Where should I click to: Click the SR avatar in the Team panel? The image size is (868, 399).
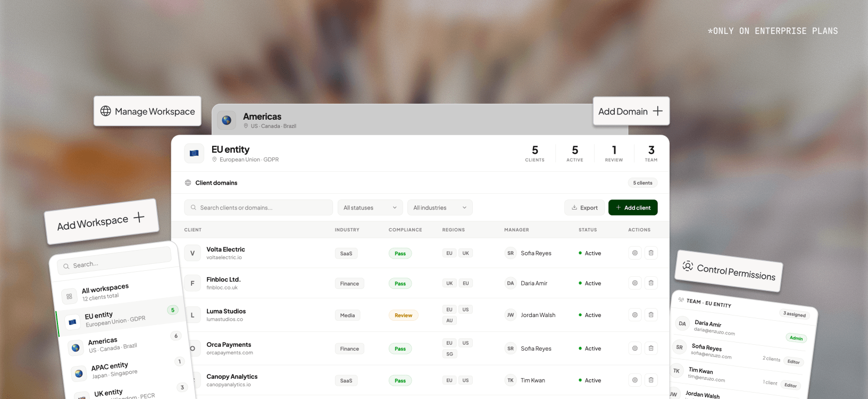[x=679, y=347]
